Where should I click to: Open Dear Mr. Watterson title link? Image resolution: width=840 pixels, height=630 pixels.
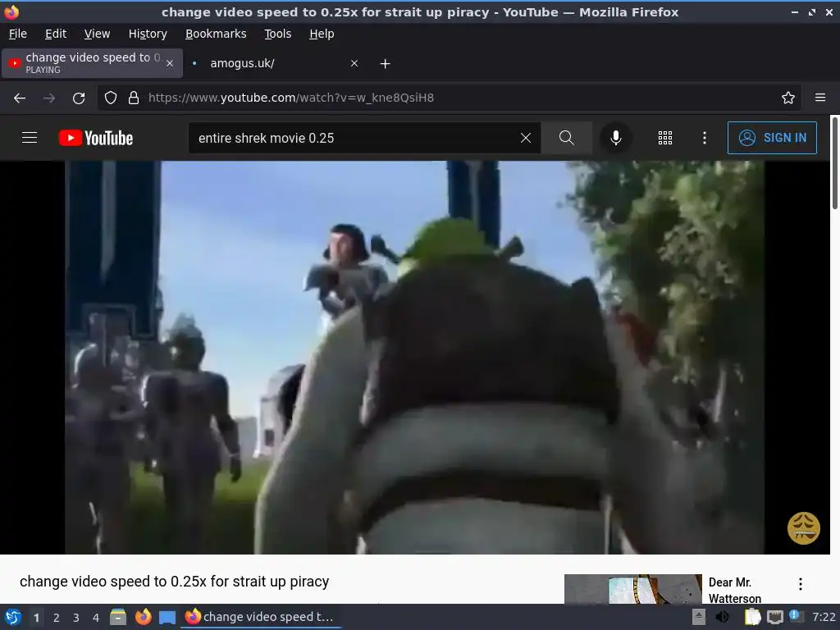pyautogui.click(x=734, y=590)
